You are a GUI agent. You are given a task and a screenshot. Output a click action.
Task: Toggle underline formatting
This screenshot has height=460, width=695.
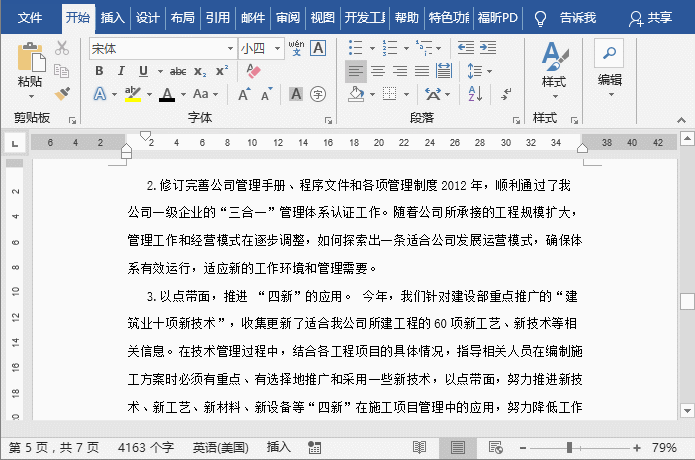pyautogui.click(x=143, y=71)
